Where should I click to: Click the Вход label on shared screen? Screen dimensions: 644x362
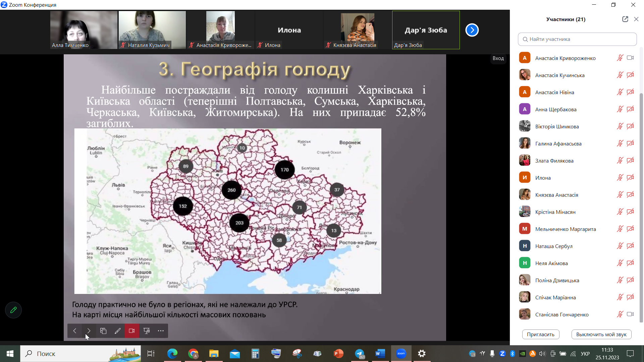tap(498, 58)
